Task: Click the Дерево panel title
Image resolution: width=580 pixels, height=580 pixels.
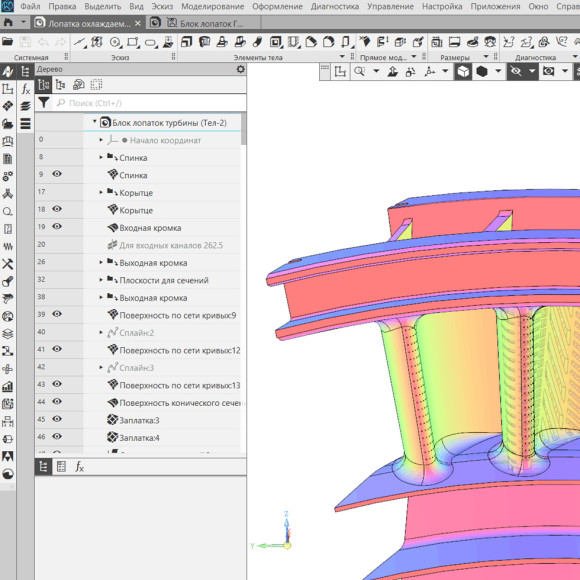Action: (x=50, y=69)
